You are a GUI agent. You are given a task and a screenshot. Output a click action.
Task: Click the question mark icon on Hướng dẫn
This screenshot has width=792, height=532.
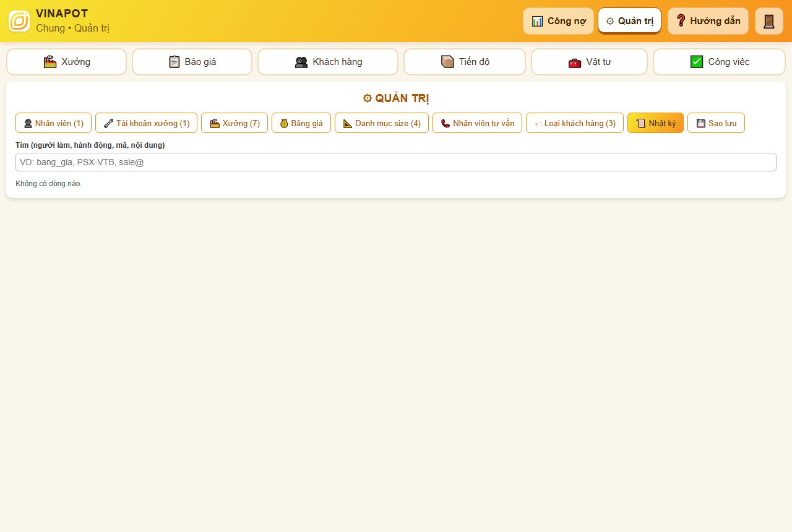tap(681, 21)
